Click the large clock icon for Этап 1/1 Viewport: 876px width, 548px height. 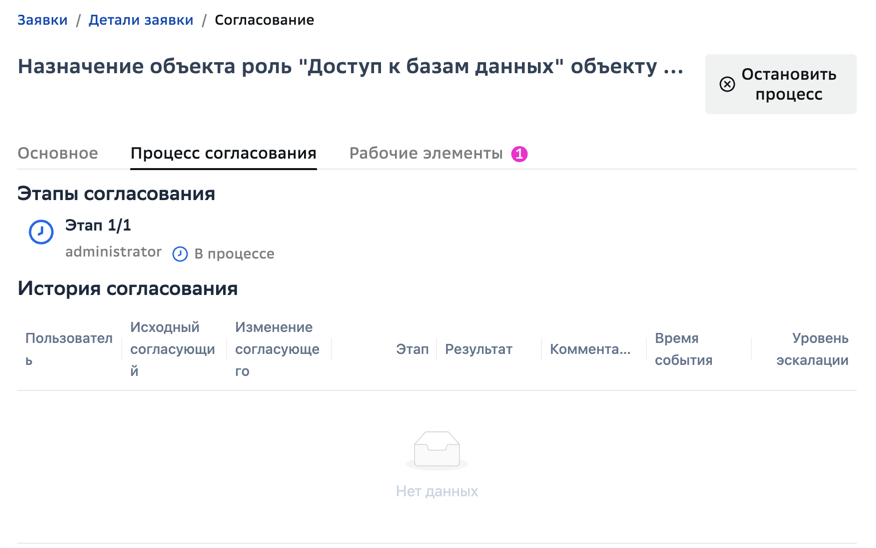pyautogui.click(x=41, y=232)
